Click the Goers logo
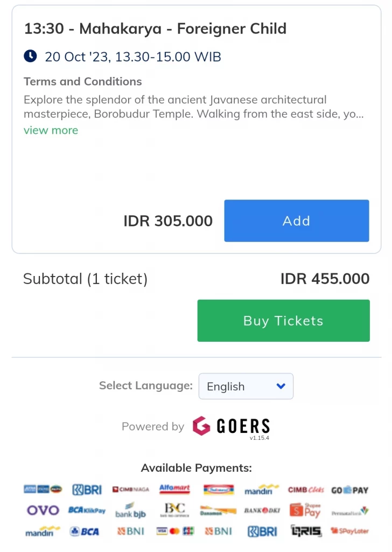Image resolution: width=392 pixels, height=552 pixels. pos(232,426)
